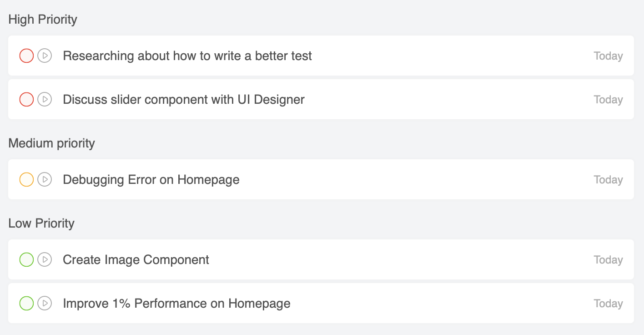Collapse the High Priority section header

point(43,20)
